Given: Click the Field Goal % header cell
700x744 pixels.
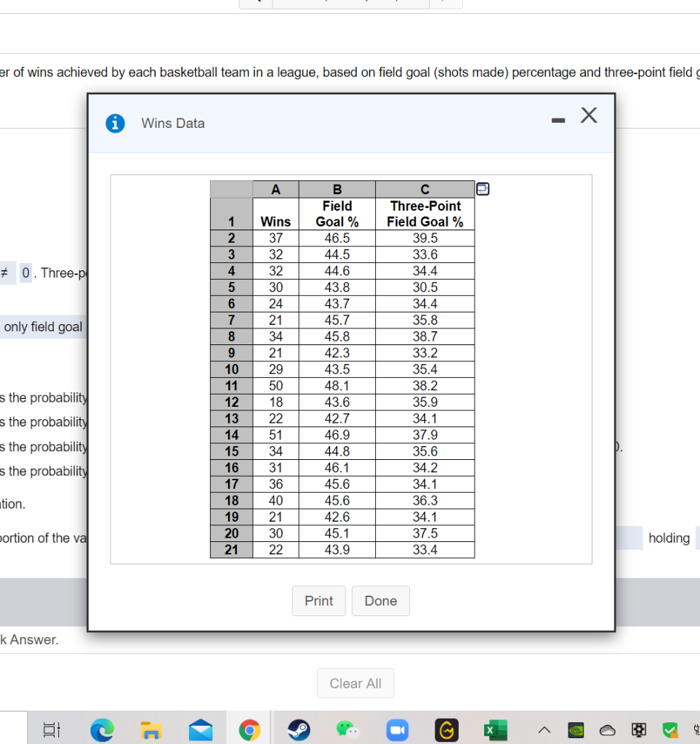Looking at the screenshot, I should click(337, 214).
